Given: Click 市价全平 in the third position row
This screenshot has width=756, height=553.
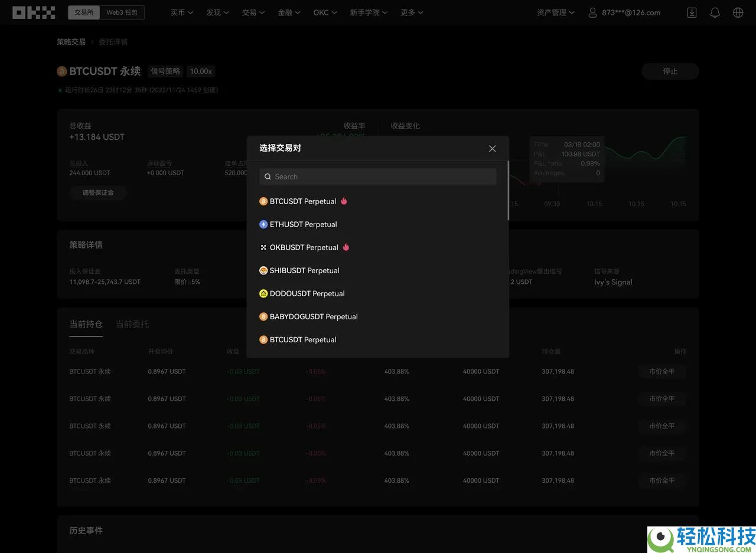Looking at the screenshot, I should pos(661,426).
